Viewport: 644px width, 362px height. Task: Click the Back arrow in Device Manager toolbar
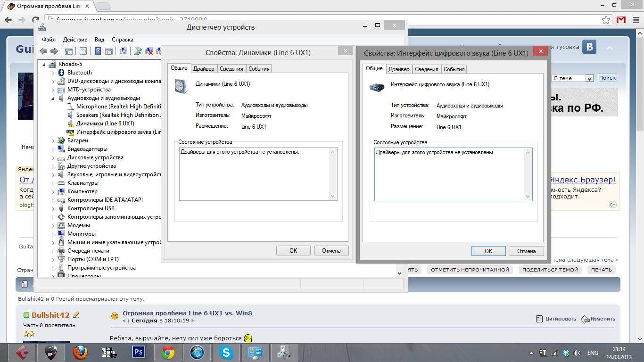tap(43, 51)
